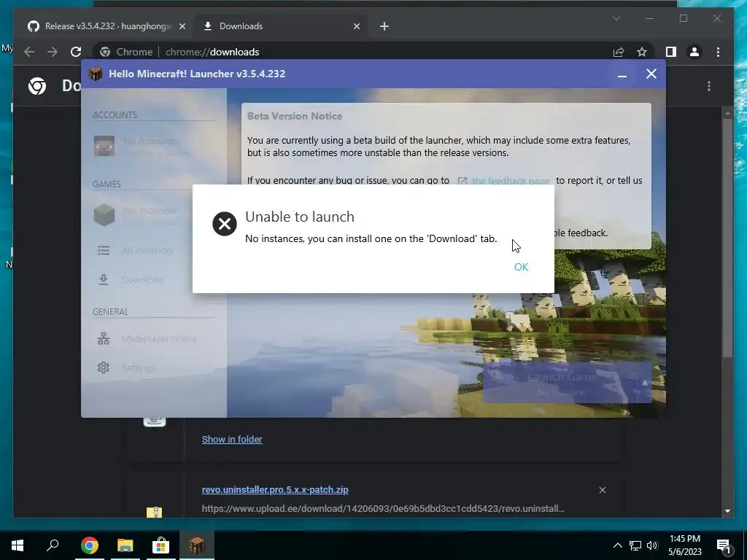This screenshot has height=560, width=747.
Task: Open Chrome profile icon
Action: click(694, 52)
